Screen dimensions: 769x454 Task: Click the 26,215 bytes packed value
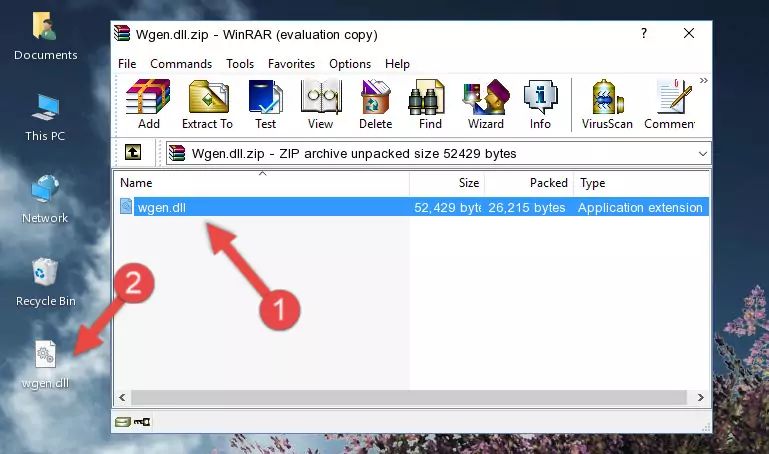(527, 207)
